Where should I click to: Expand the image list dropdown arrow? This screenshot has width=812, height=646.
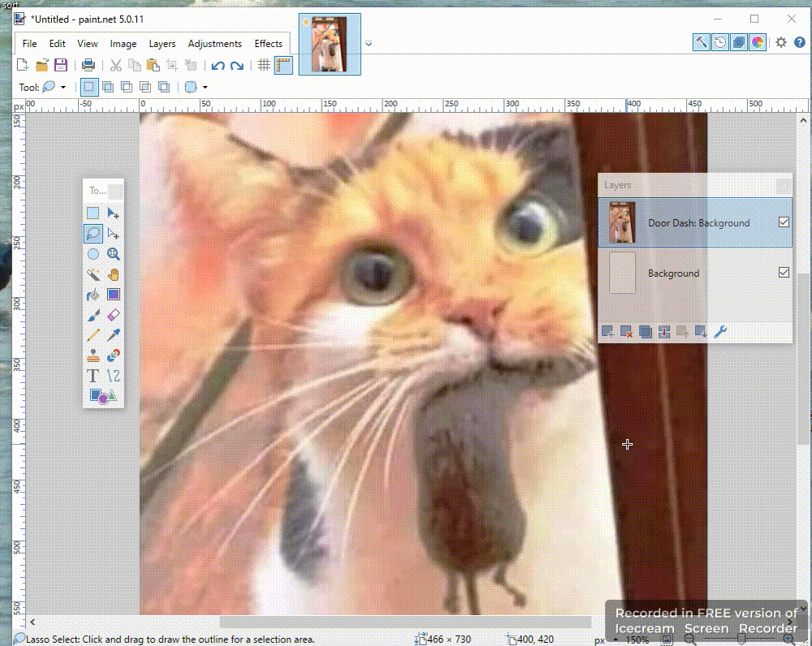369,44
